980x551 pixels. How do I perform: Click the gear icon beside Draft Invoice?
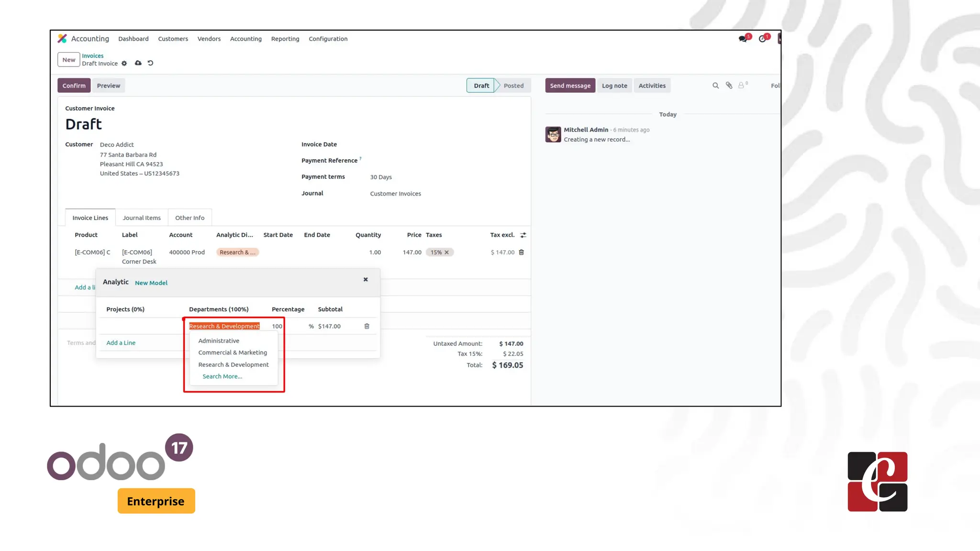click(124, 64)
